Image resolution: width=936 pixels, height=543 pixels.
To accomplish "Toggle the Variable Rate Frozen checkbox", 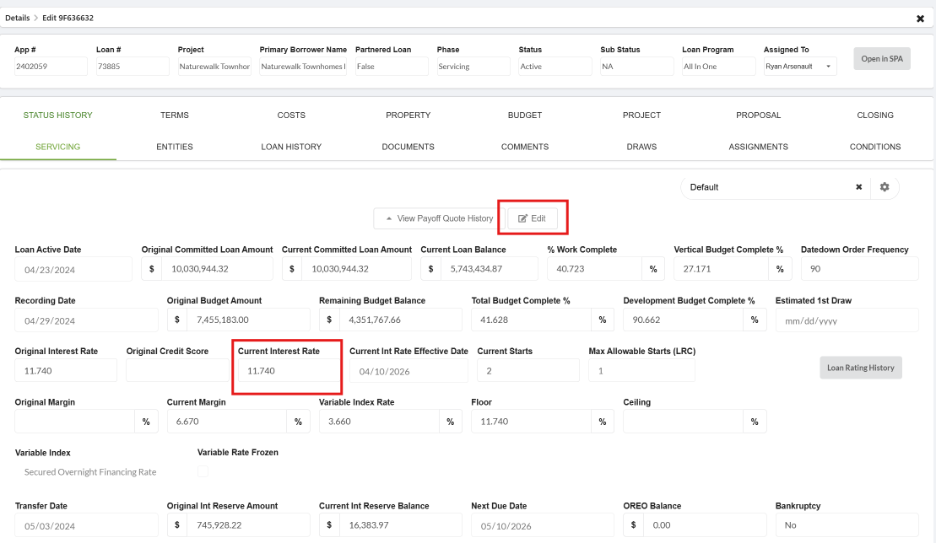I will pos(203,471).
